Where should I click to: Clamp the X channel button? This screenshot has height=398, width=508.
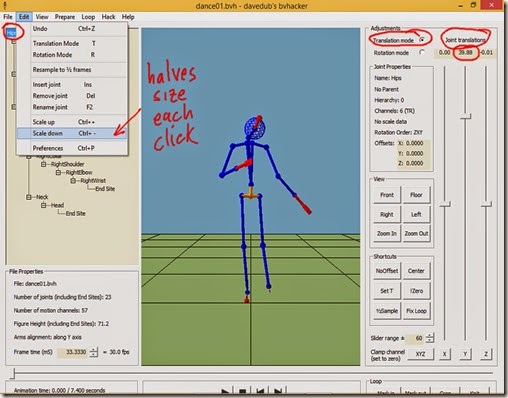(444, 354)
